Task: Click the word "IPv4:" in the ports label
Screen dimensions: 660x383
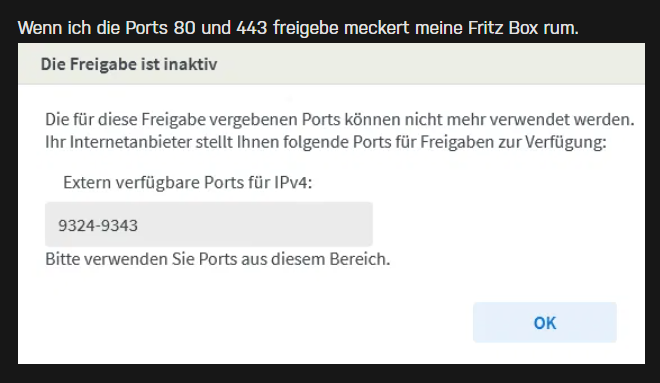Action: click(293, 182)
